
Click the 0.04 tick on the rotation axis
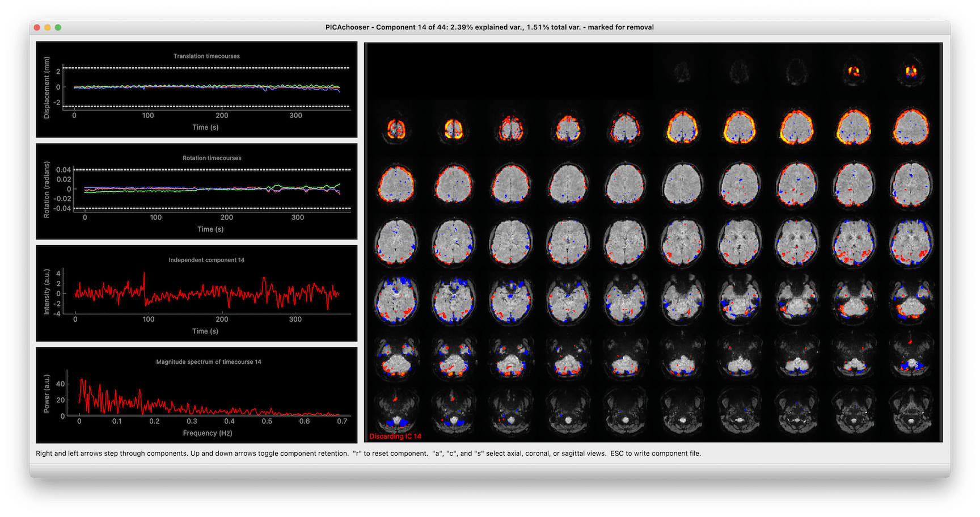(64, 170)
